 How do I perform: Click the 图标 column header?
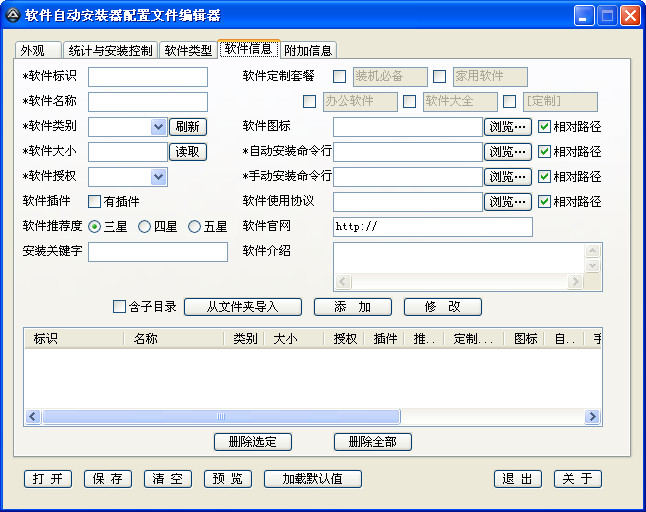coord(524,339)
